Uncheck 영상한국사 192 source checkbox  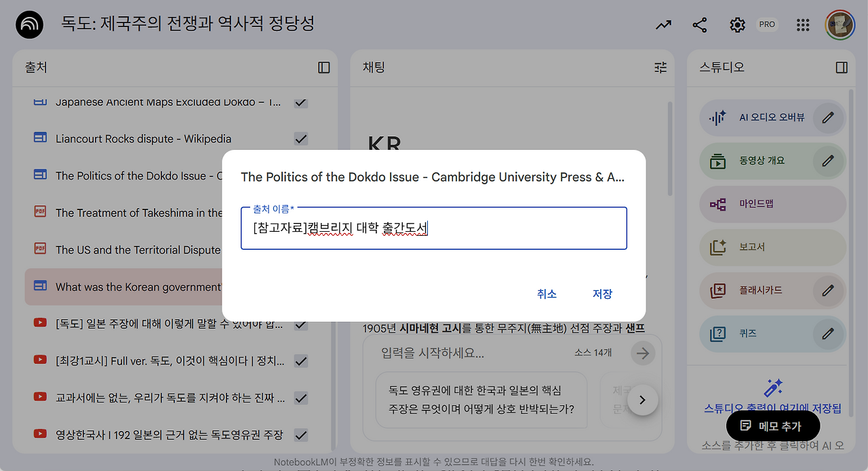301,434
